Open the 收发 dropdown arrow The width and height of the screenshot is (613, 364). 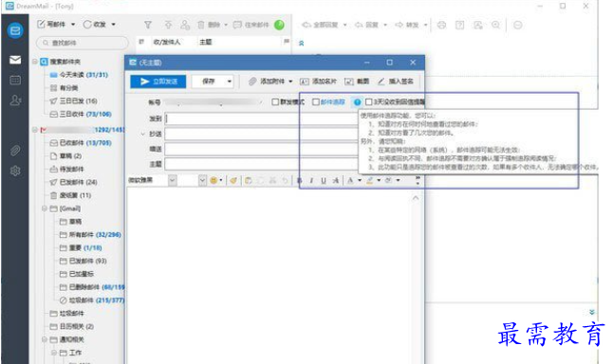click(113, 25)
